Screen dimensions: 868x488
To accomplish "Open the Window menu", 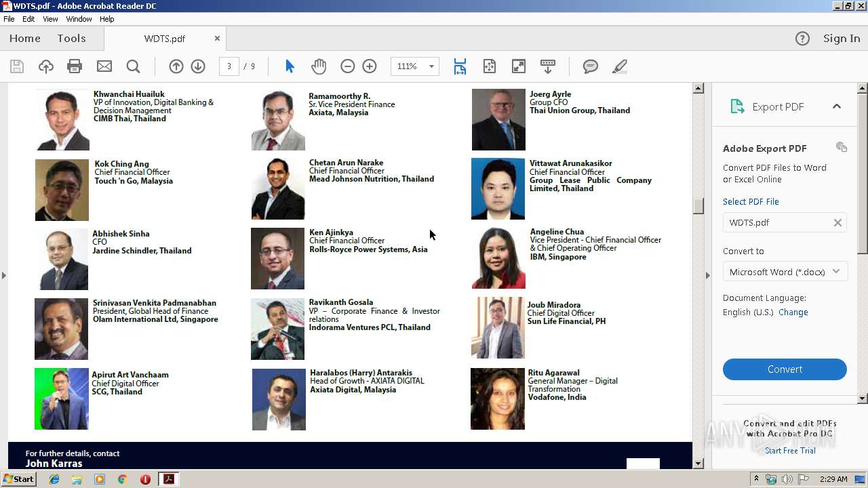I will pos(79,19).
